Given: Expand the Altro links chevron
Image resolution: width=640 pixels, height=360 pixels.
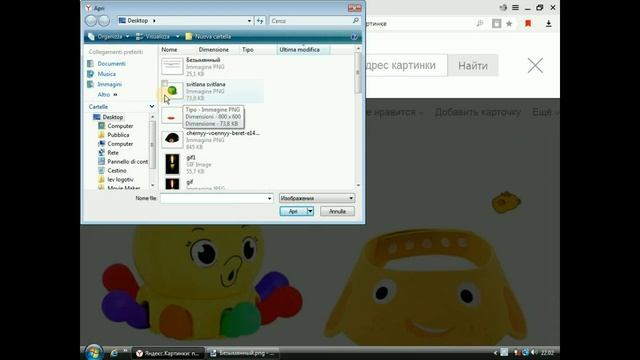Looking at the screenshot, I should [x=115, y=95].
